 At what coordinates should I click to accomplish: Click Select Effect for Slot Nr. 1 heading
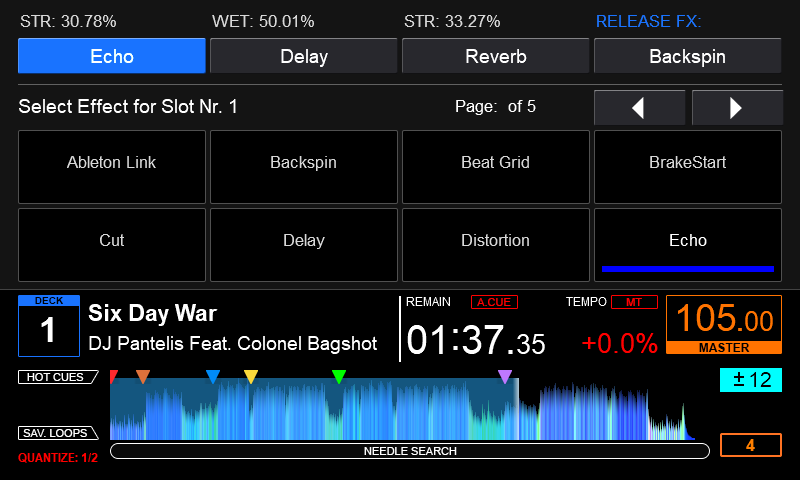[128, 107]
